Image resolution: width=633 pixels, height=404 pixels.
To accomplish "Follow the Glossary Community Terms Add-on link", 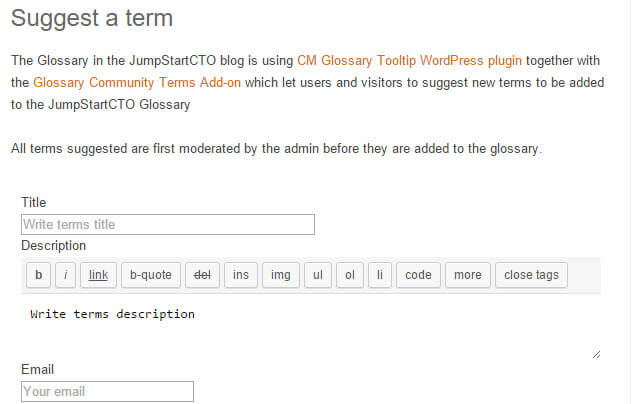I will tap(137, 82).
